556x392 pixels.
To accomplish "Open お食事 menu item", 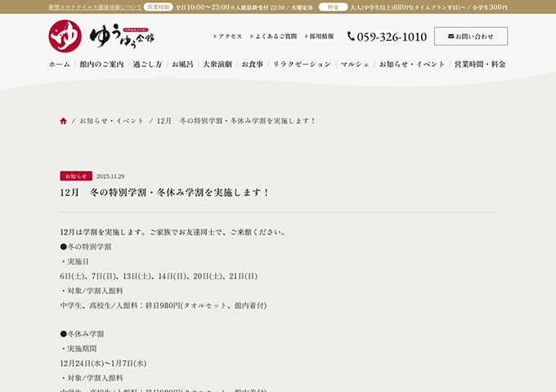I will click(x=253, y=64).
